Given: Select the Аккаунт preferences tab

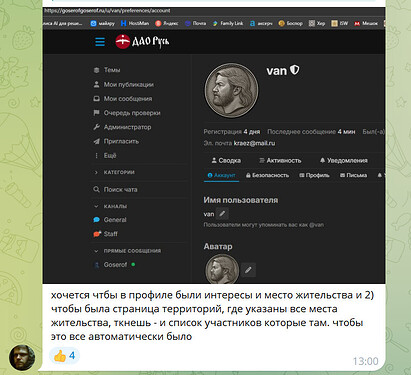Looking at the screenshot, I should click(221, 175).
